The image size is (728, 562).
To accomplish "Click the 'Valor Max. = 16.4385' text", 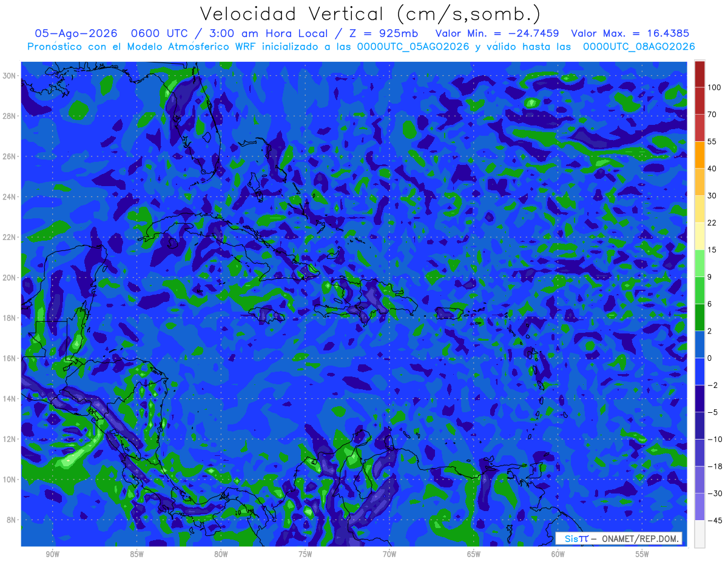I will (630, 33).
